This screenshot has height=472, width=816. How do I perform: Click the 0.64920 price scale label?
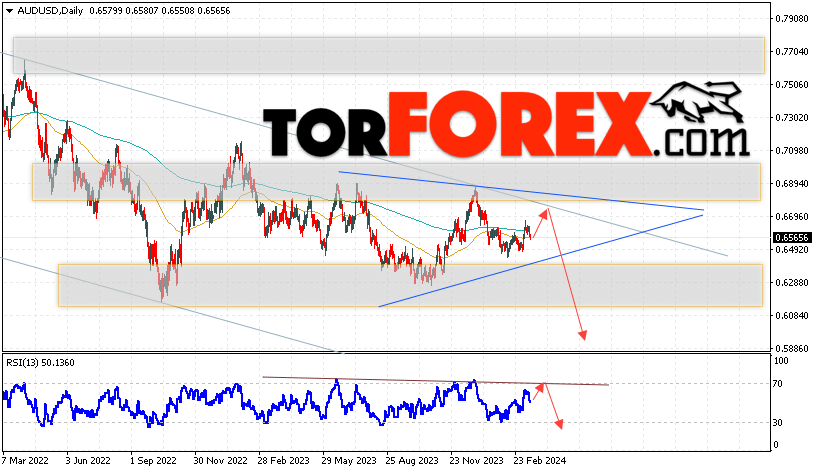click(x=792, y=250)
